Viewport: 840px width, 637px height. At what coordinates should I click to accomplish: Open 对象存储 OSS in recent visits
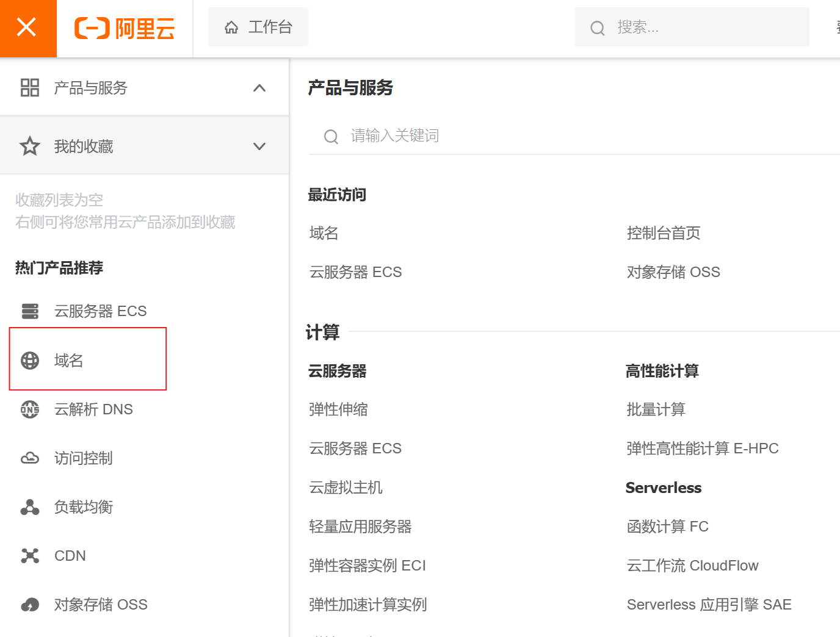[673, 272]
